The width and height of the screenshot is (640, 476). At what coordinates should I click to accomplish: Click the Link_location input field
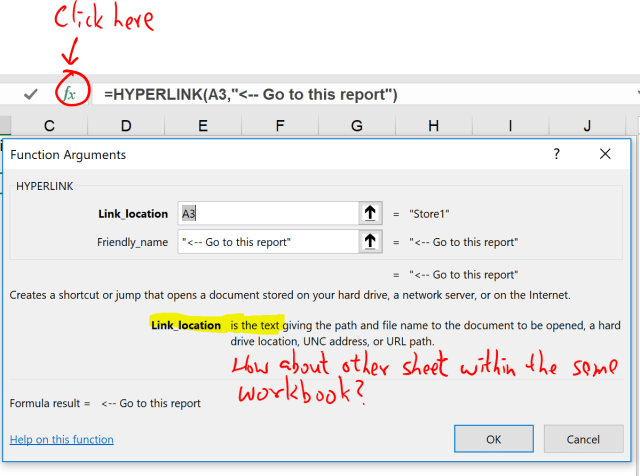click(x=268, y=213)
